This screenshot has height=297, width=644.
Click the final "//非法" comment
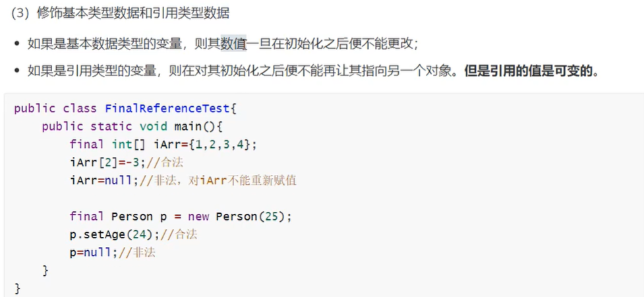click(137, 253)
